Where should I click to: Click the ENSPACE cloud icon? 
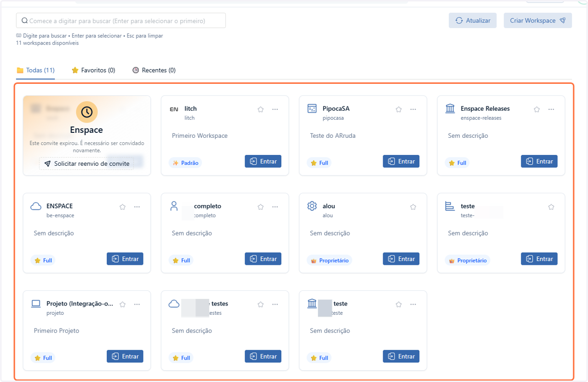pos(36,206)
